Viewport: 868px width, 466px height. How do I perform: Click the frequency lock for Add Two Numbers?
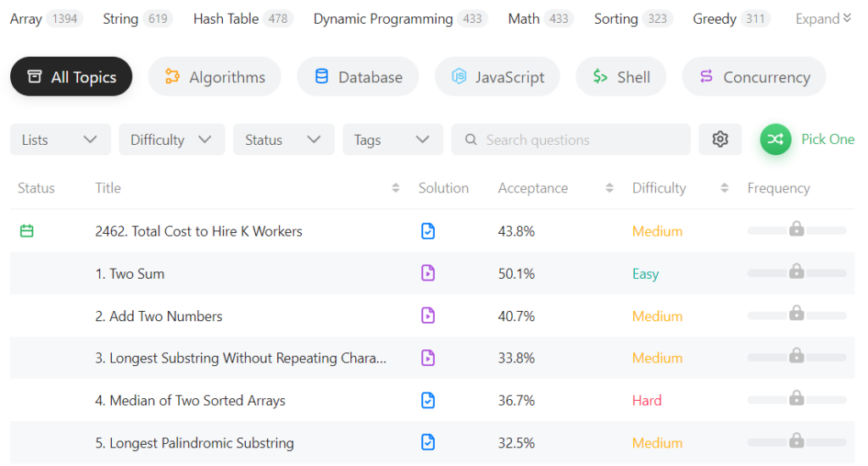point(797,313)
